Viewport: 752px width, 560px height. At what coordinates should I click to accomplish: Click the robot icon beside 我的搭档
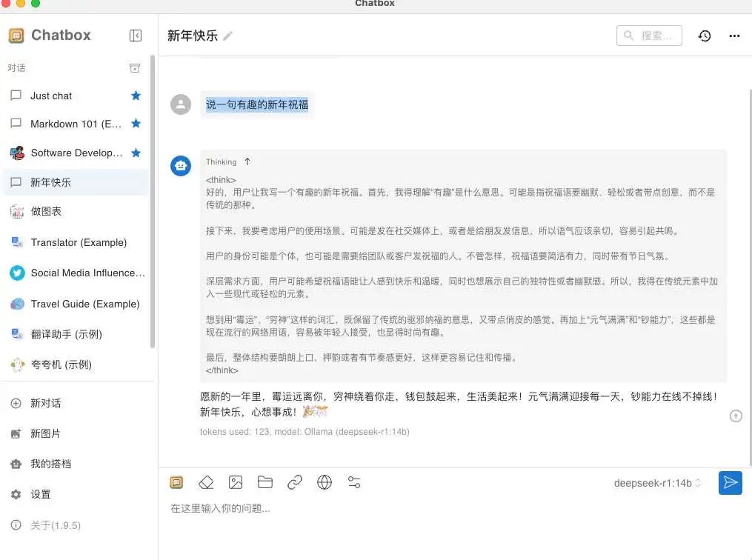tap(16, 464)
